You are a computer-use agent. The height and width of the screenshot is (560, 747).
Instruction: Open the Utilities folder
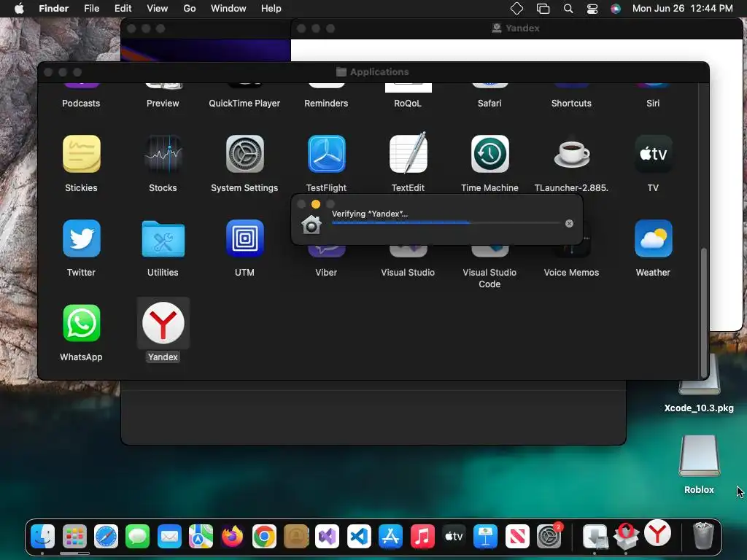[x=163, y=239]
